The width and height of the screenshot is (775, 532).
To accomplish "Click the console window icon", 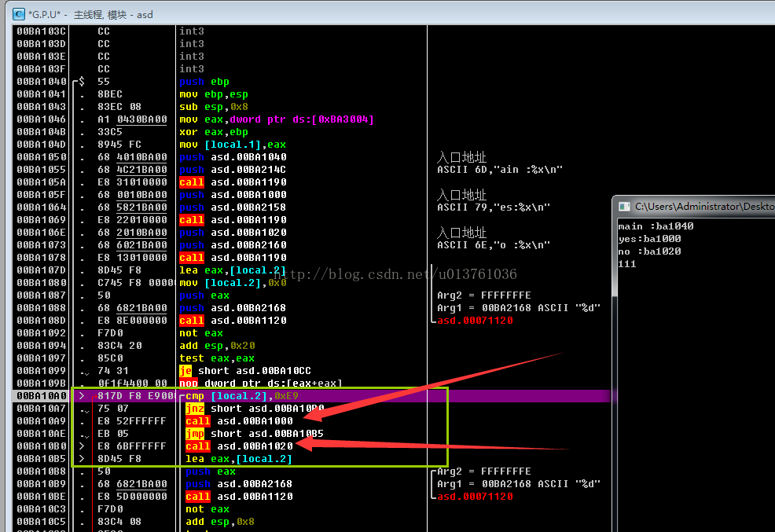I will (x=624, y=207).
